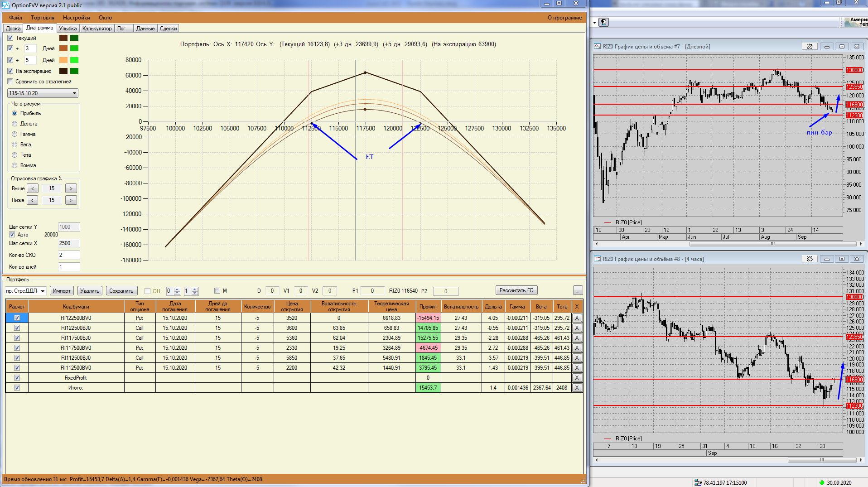Click the chart icon in chart #7 title
This screenshot has width=868, height=487.
click(x=598, y=46)
